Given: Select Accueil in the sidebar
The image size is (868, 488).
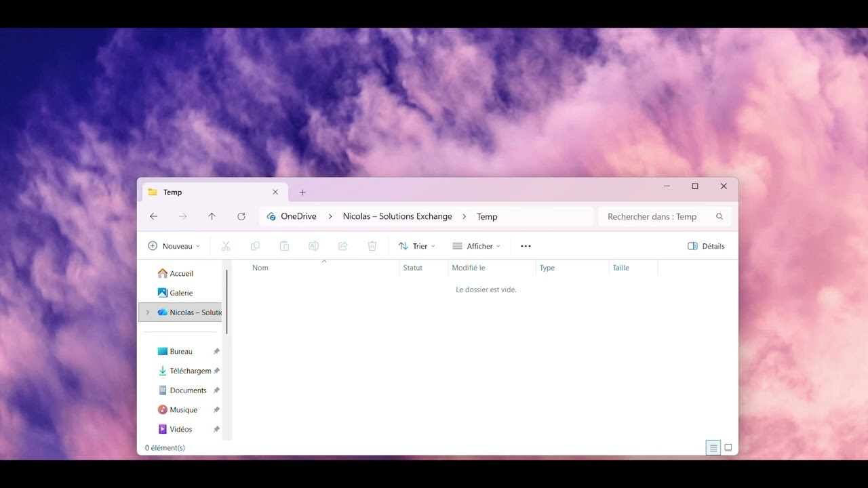Looking at the screenshot, I should pos(181,274).
